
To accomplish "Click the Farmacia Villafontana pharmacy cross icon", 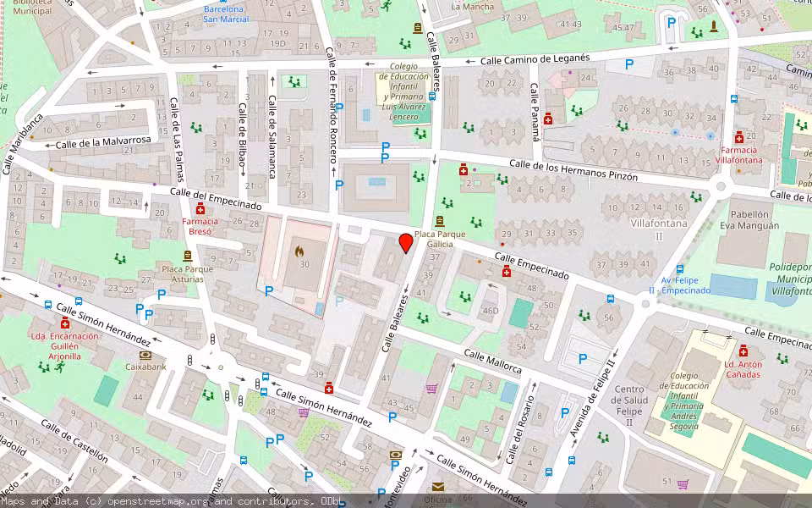I will click(x=739, y=138).
